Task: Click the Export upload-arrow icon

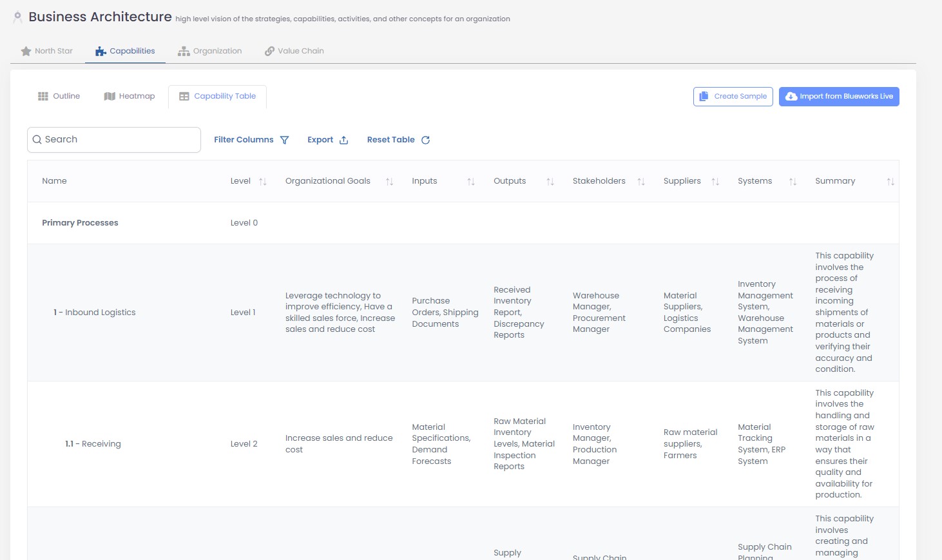Action: point(343,140)
